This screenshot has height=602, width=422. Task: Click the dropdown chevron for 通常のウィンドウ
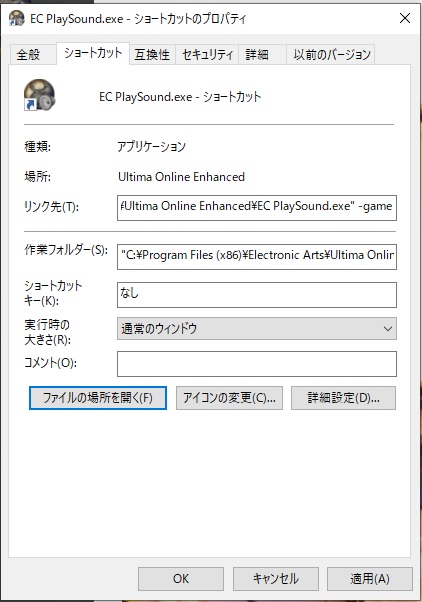point(388,329)
